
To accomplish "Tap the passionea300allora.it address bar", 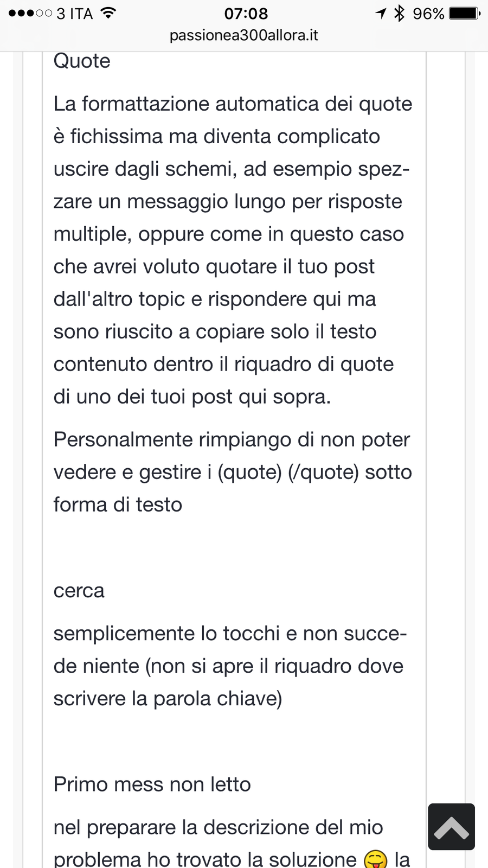I will click(244, 36).
